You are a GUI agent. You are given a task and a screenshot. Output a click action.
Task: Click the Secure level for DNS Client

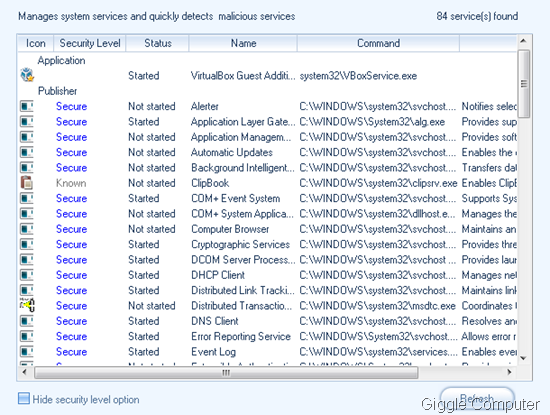[x=72, y=321]
